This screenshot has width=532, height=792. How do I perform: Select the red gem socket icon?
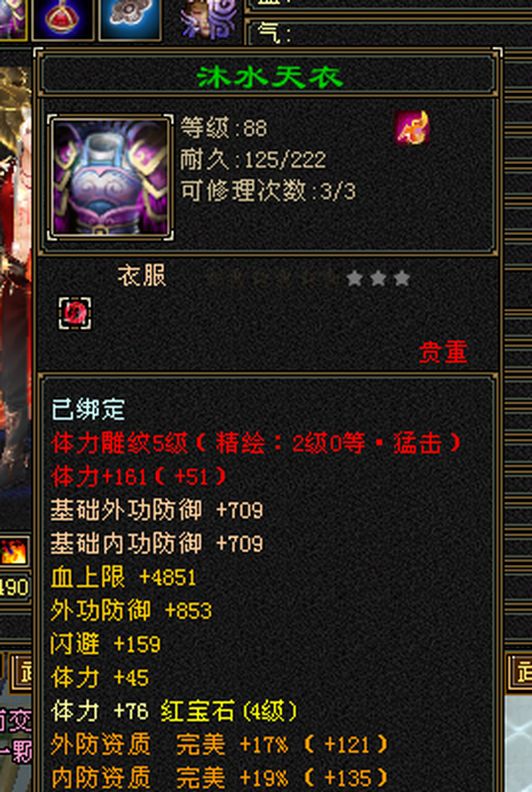tap(75, 313)
